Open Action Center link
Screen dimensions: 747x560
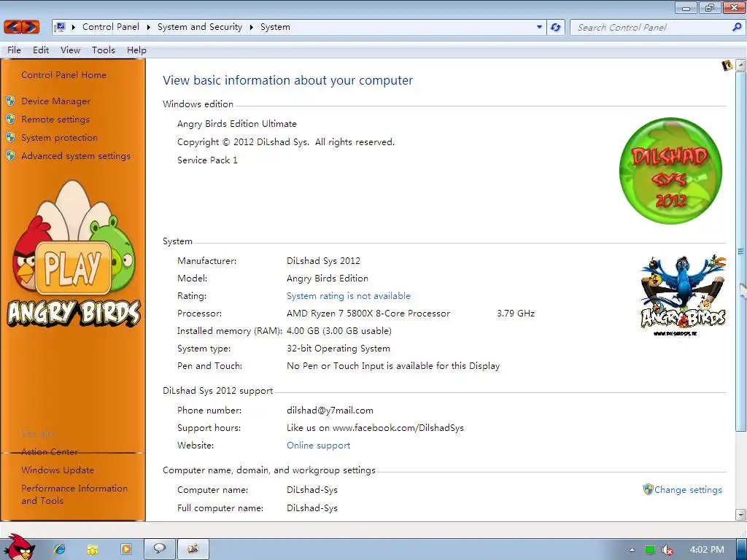[50, 451]
